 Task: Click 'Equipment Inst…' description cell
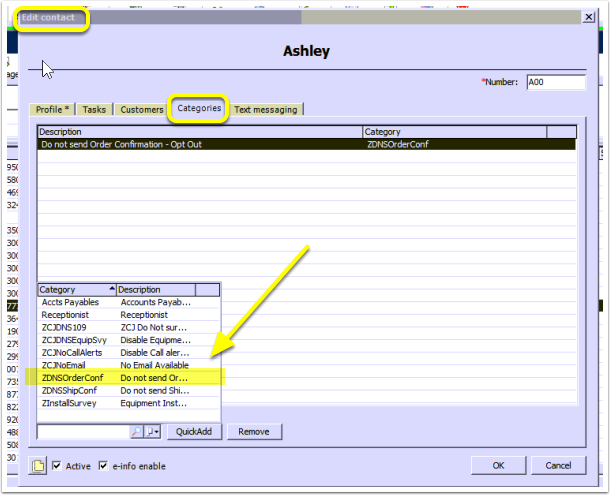(x=154, y=403)
